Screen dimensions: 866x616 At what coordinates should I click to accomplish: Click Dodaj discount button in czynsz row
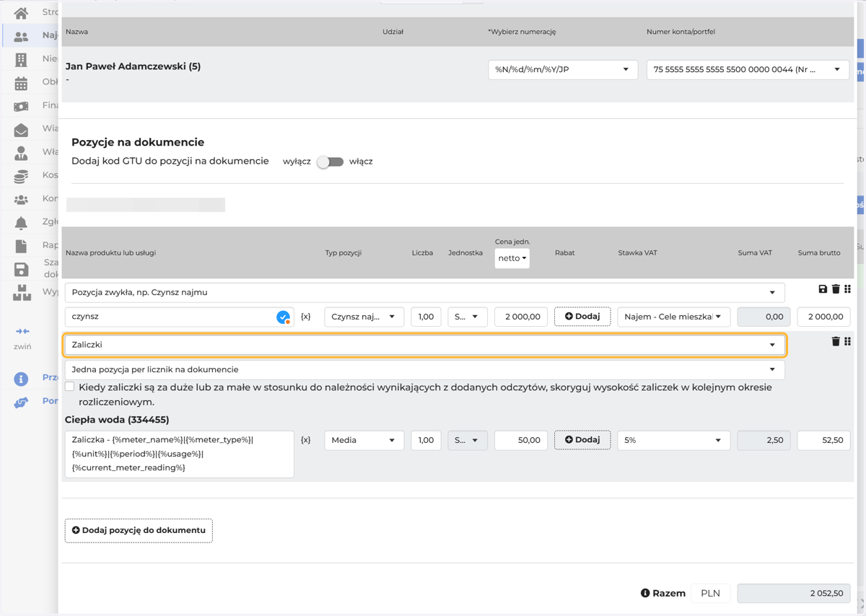582,317
